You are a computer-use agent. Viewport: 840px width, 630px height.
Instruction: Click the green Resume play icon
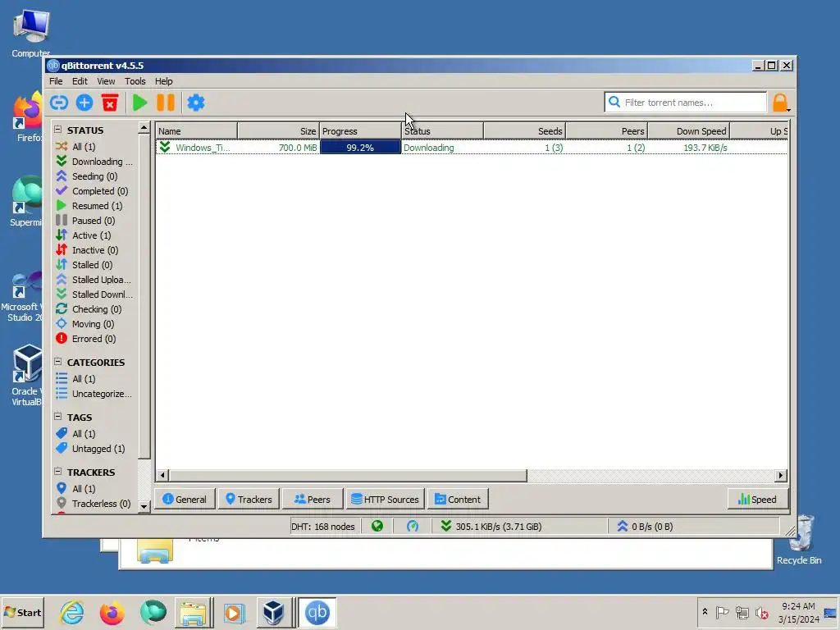139,103
